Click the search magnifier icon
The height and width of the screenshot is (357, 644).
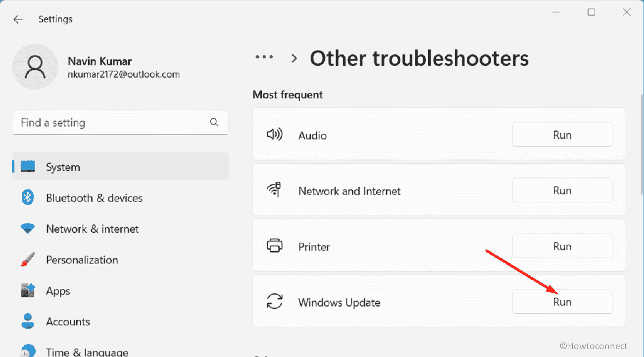(214, 122)
